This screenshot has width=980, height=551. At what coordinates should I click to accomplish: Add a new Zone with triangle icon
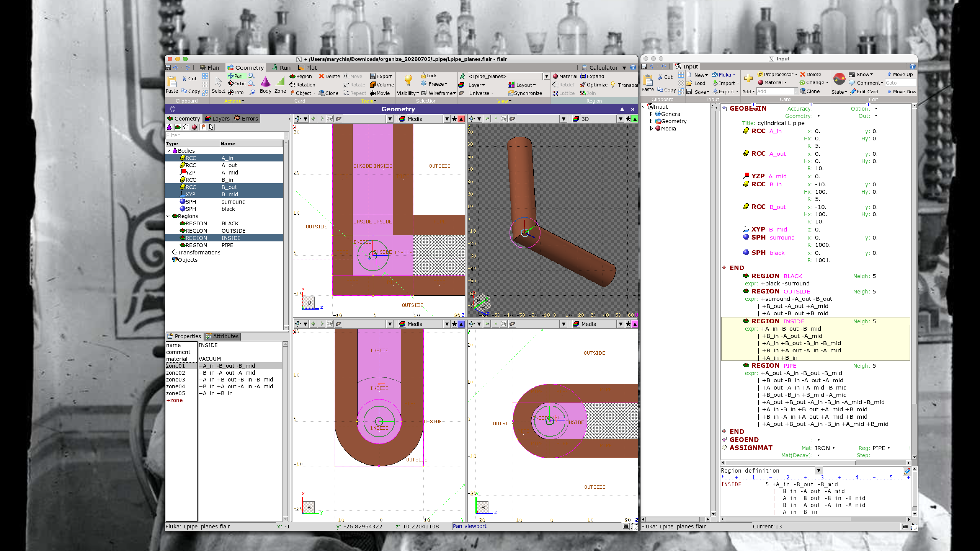click(x=280, y=84)
